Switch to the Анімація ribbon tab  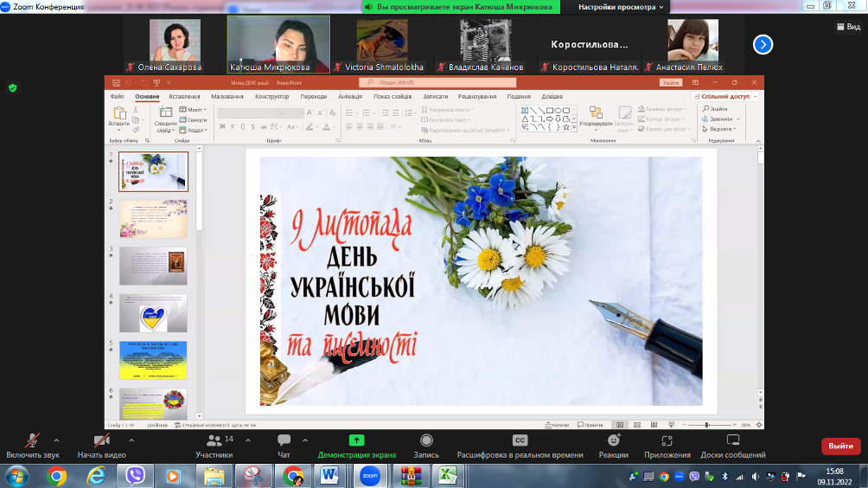[350, 96]
